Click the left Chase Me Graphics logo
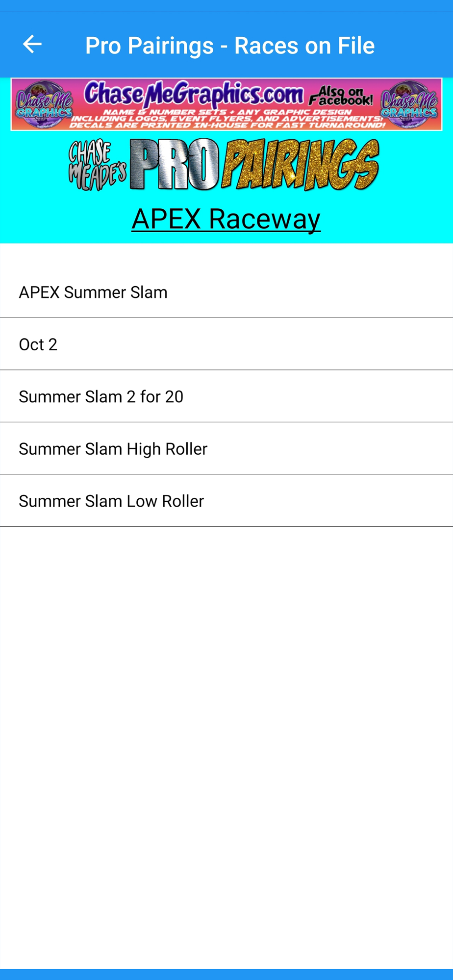Viewport: 453px width, 980px height. pos(44,104)
